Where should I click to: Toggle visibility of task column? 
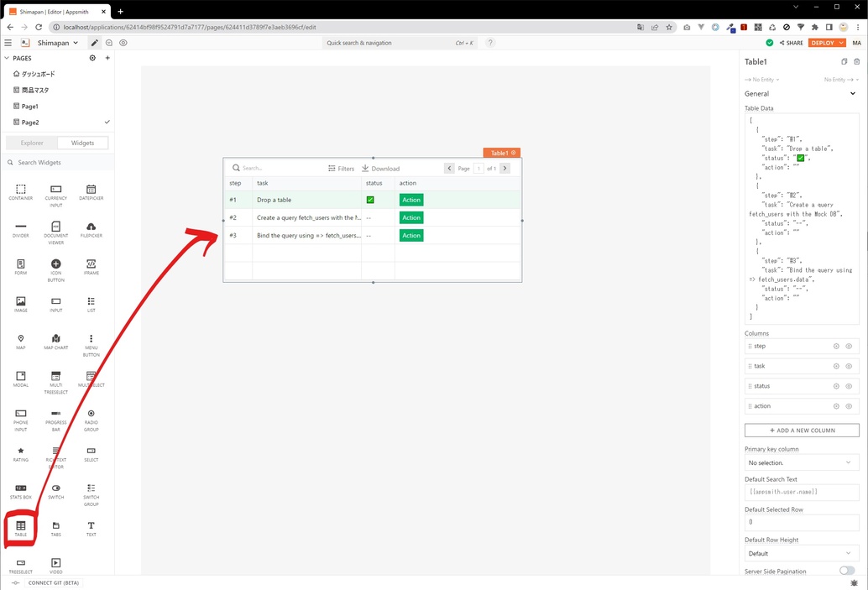coord(849,366)
